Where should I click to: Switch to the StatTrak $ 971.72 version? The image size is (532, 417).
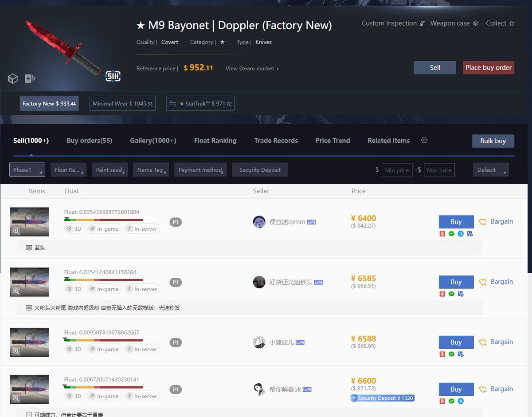coord(200,103)
